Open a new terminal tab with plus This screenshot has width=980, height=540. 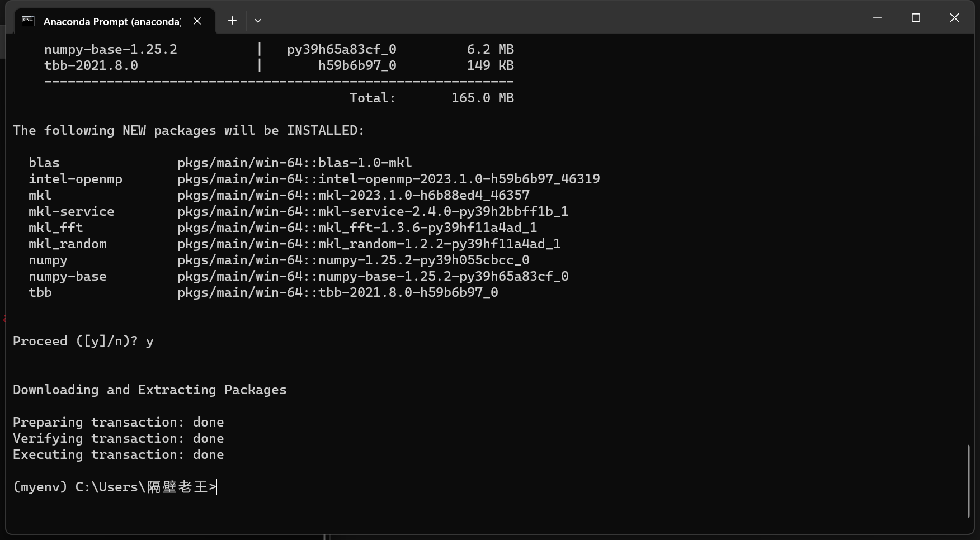(x=232, y=21)
